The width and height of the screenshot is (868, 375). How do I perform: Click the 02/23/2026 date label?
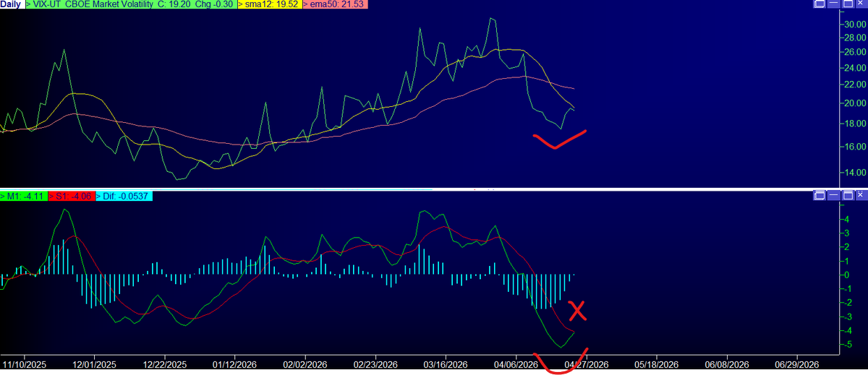point(375,366)
